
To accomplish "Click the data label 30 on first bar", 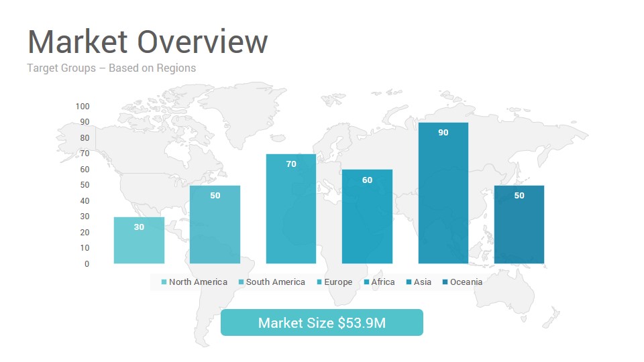I will coord(140,227).
